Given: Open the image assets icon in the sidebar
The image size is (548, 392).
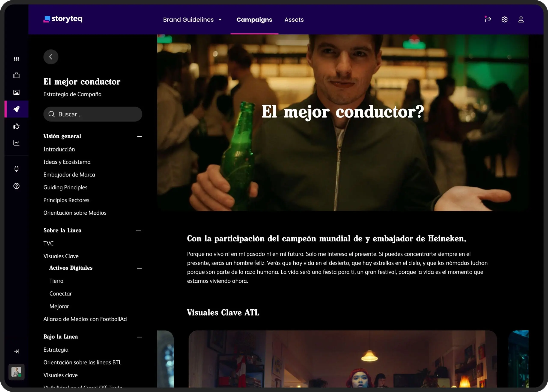Looking at the screenshot, I should click(x=16, y=92).
